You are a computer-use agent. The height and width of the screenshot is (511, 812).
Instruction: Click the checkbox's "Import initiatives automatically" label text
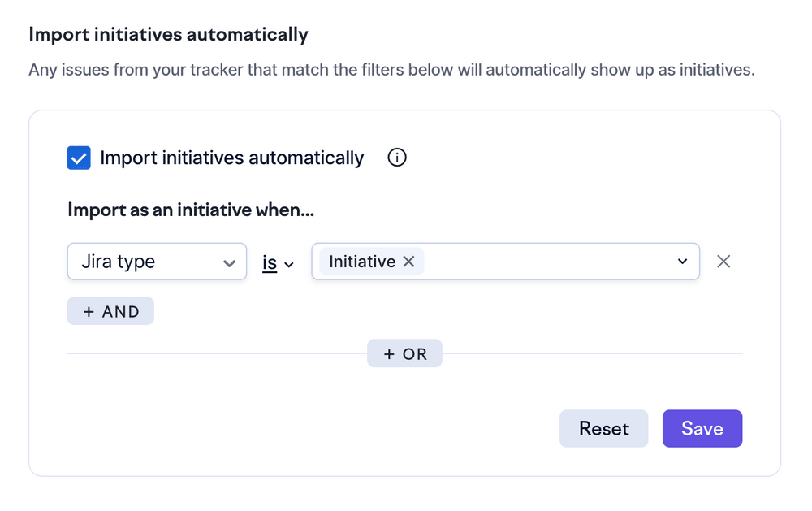231,158
